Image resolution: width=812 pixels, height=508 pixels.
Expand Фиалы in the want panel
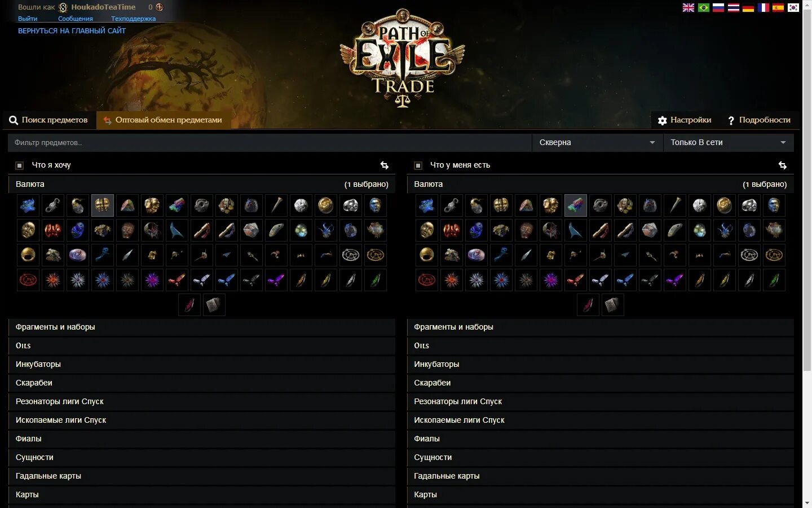pos(202,439)
